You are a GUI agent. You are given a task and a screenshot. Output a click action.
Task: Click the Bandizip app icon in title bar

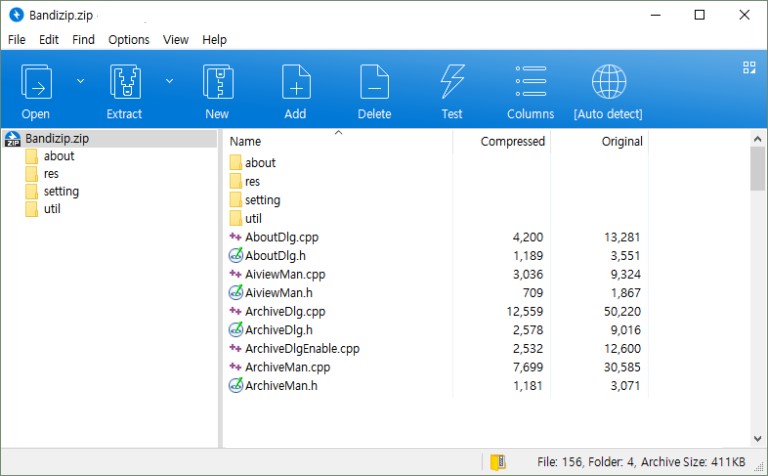click(16, 15)
